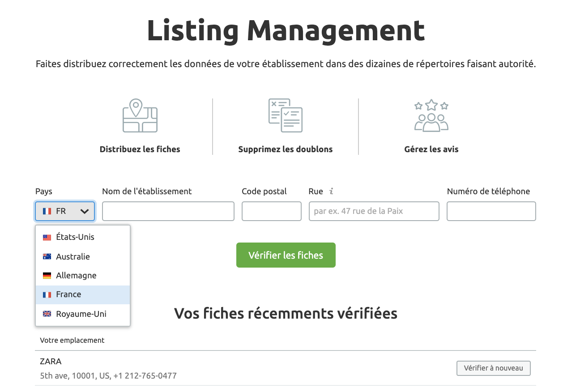
Task: Click the United Kingdom flag icon
Action: (47, 314)
